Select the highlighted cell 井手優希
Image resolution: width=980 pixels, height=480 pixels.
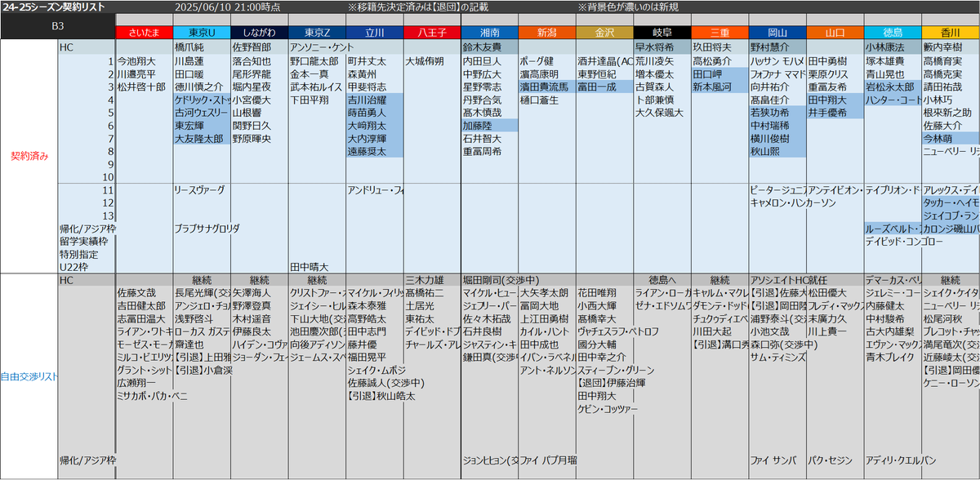click(835, 112)
